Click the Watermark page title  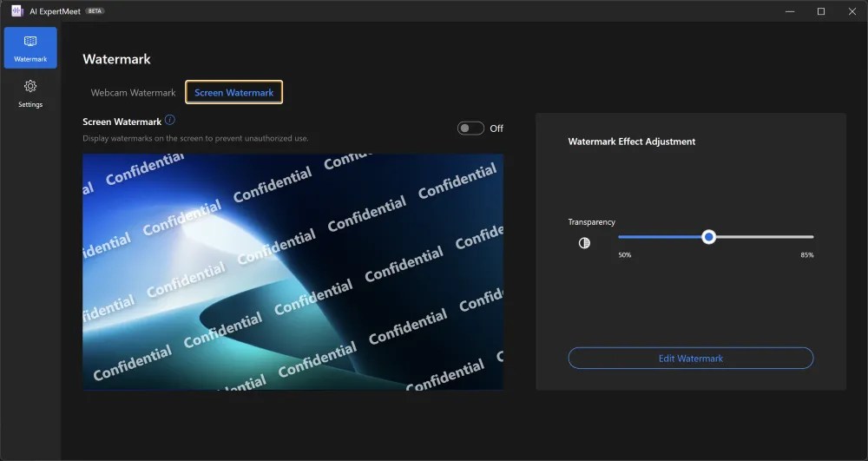[117, 59]
